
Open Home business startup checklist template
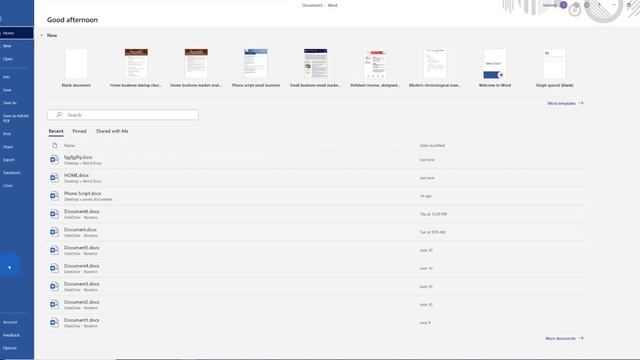pos(136,68)
